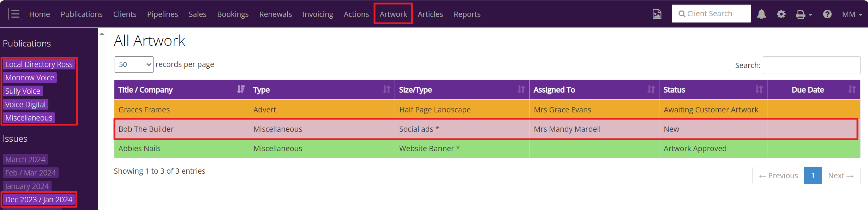
Task: Click Awaiting Customer Artwork status cell
Action: tap(713, 110)
